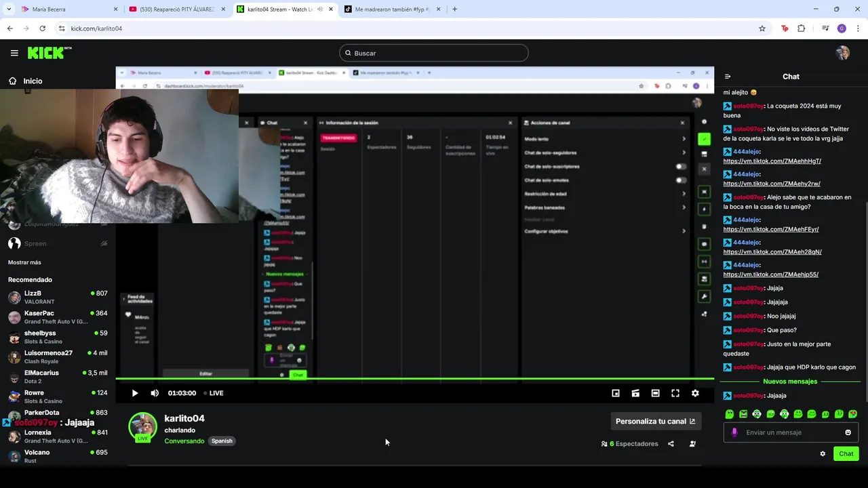Mute the stream volume
This screenshot has width=868, height=488.
155,393
